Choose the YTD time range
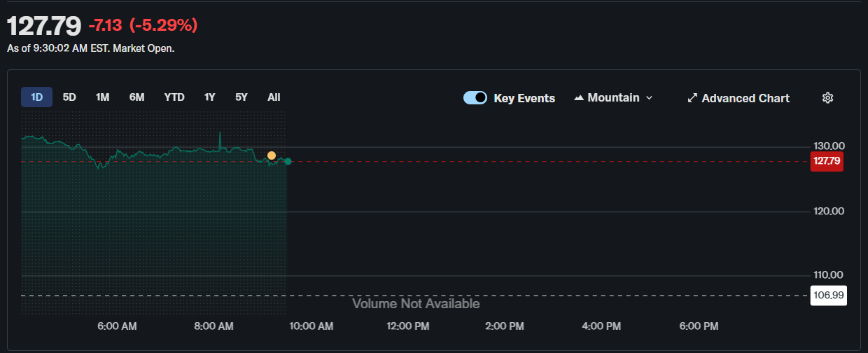Image resolution: width=868 pixels, height=353 pixels. [174, 97]
